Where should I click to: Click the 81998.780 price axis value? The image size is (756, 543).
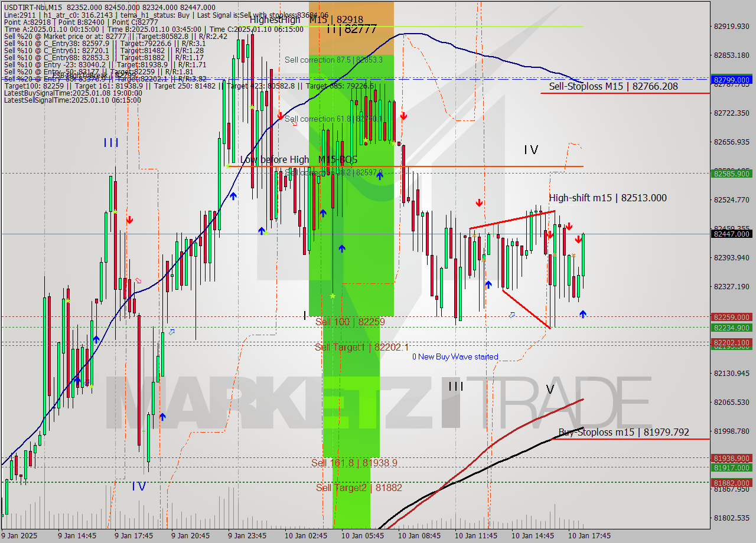[x=732, y=431]
